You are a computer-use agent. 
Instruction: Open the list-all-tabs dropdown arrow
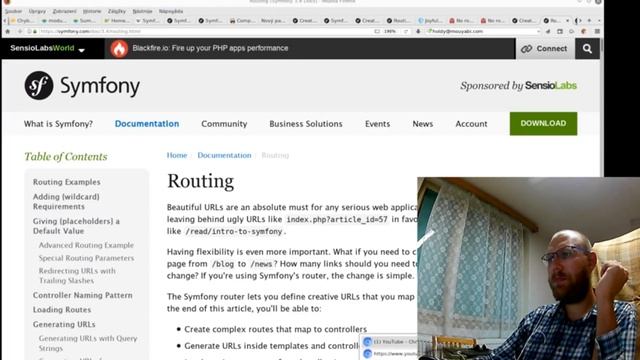(599, 20)
